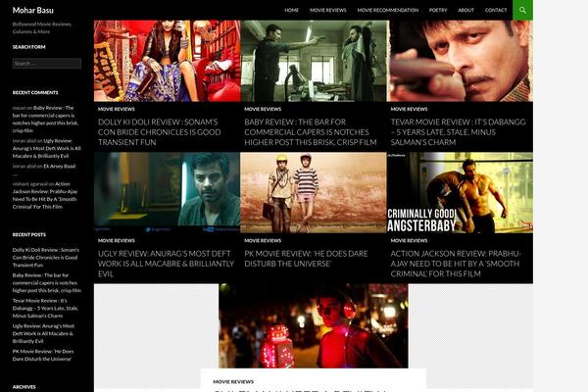Click the site tagline 'Bollywood Movie Reviews'

coord(42,27)
